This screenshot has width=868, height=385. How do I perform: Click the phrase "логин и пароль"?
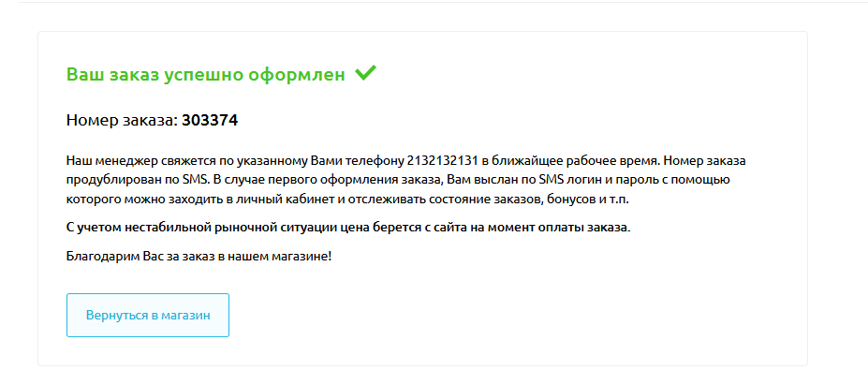coord(602,180)
